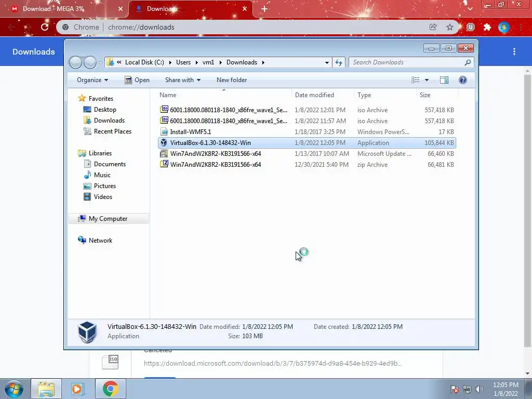The width and height of the screenshot is (532, 399).
Task: Expand the arrow after vm1 in path
Action: (220, 62)
